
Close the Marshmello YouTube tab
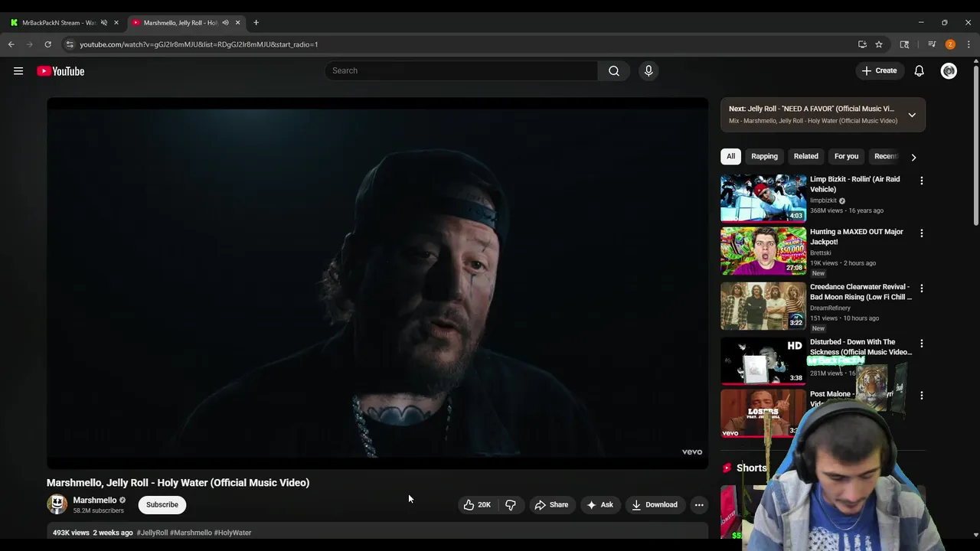237,23
